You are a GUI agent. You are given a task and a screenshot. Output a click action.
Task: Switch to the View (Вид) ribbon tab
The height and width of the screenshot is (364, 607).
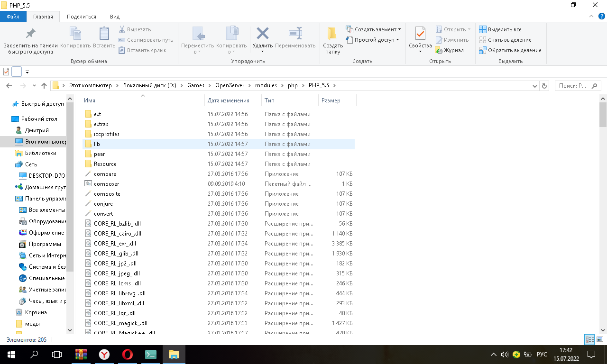tap(115, 17)
